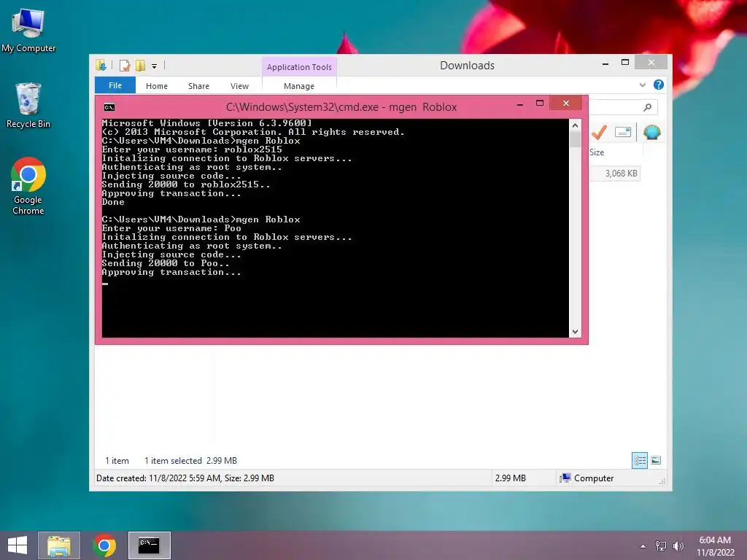This screenshot has height=560, width=747.
Task: Switch to the Share ribbon tab
Action: tap(198, 86)
